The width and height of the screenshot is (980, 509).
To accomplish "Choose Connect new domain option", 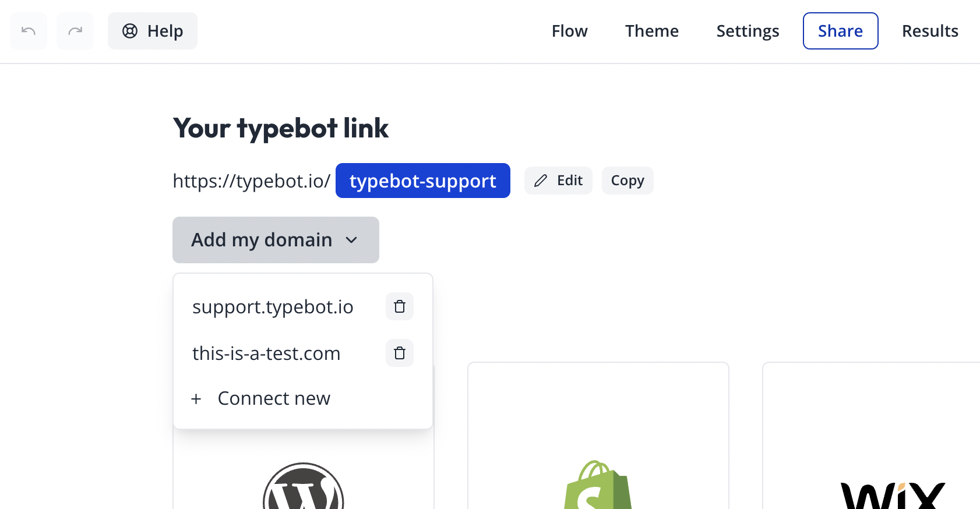I will pyautogui.click(x=274, y=398).
